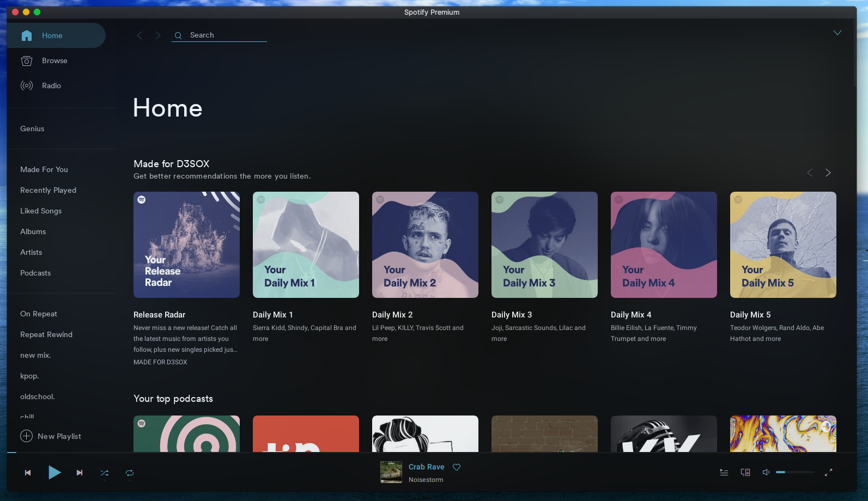Image resolution: width=868 pixels, height=501 pixels.
Task: Open the brick wall podcast cover
Action: 544,433
